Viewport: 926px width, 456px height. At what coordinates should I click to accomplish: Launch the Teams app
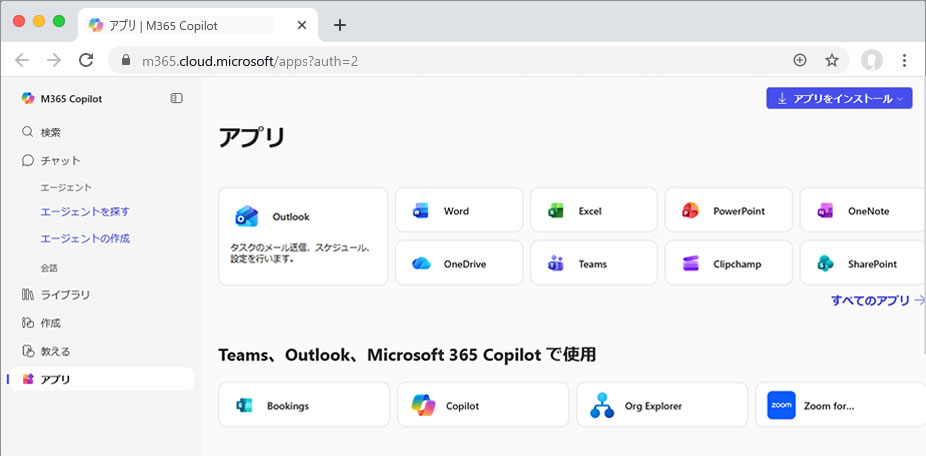[593, 264]
